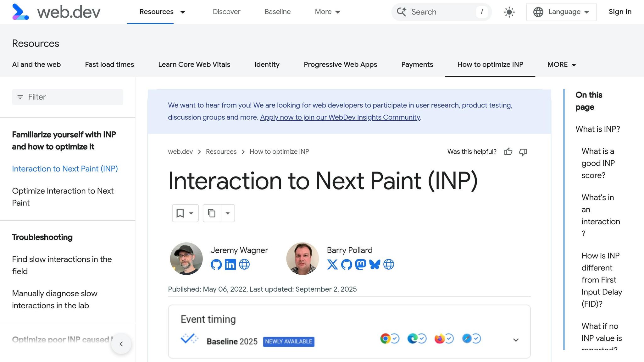Toggle the light/dark theme sun icon
This screenshot has width=644, height=362.
[x=509, y=12]
